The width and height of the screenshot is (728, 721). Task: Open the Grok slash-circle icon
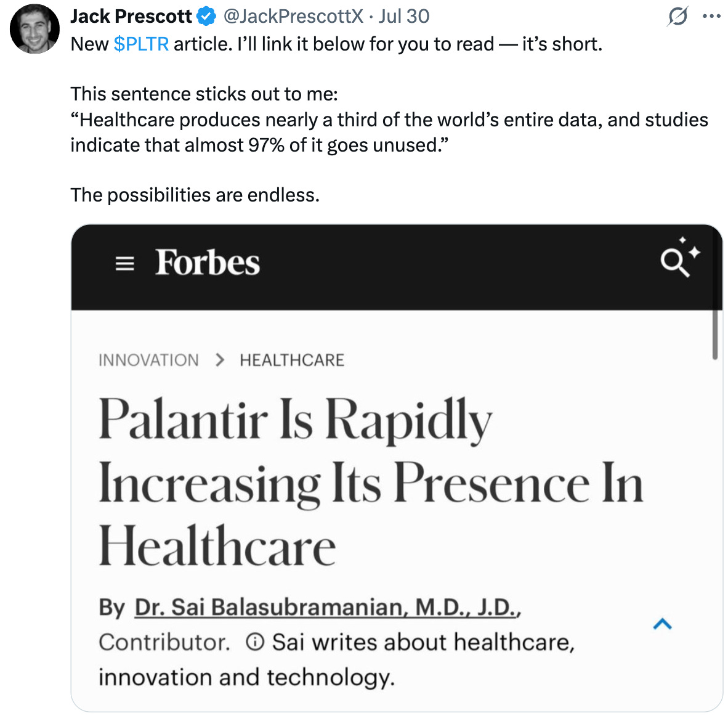point(678,17)
